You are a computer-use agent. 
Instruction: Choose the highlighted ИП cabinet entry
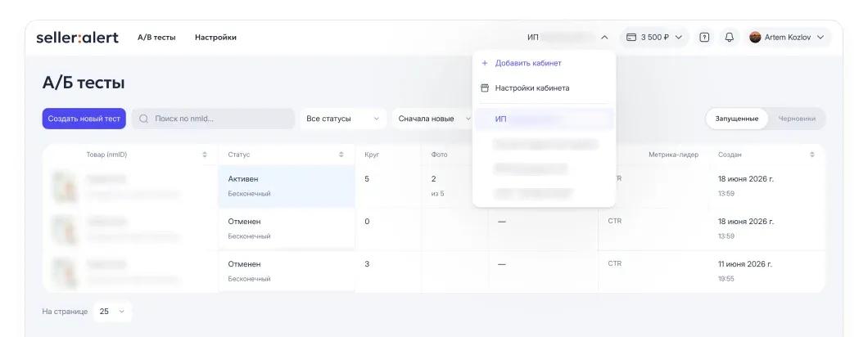click(x=545, y=119)
